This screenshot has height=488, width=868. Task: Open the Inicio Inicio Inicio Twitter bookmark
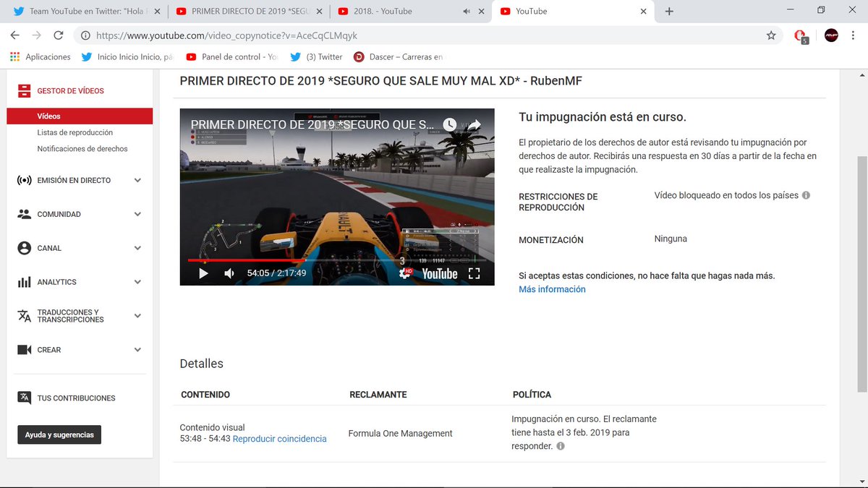[127, 56]
